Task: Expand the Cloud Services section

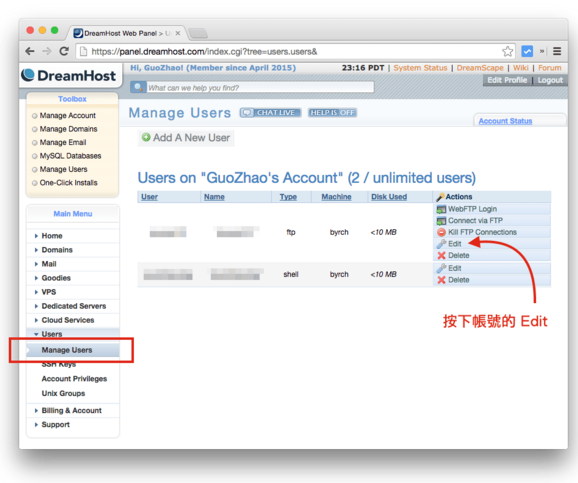Action: tap(67, 320)
